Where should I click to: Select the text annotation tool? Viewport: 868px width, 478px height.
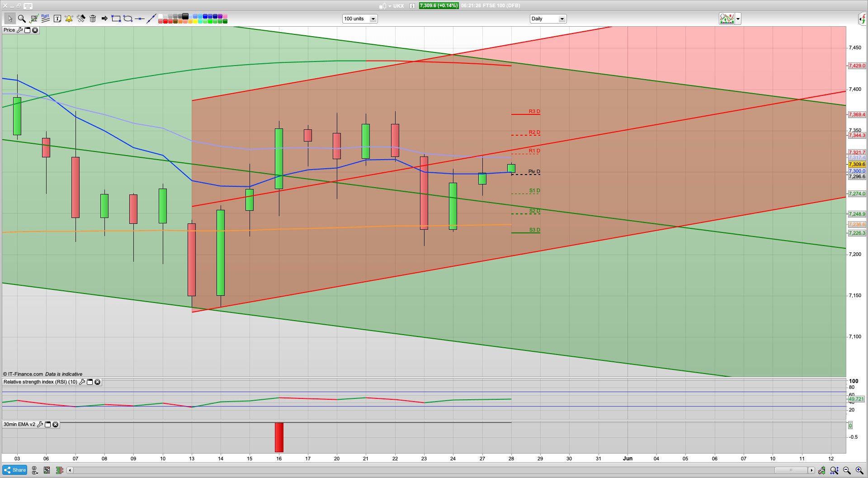(57, 19)
